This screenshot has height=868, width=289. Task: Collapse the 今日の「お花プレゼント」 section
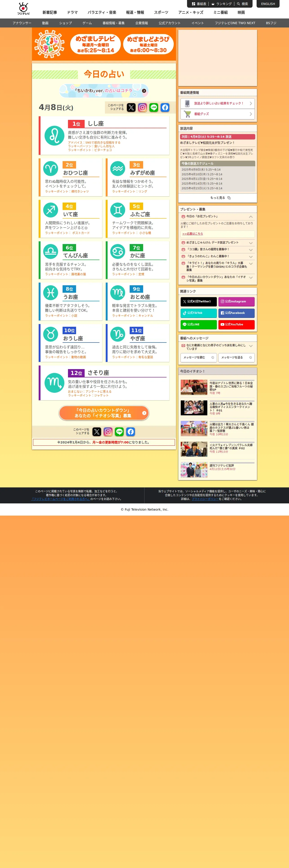pyautogui.click(x=251, y=217)
